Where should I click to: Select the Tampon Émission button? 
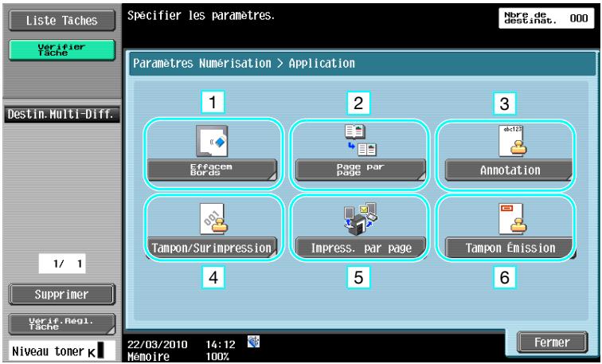click(x=509, y=248)
